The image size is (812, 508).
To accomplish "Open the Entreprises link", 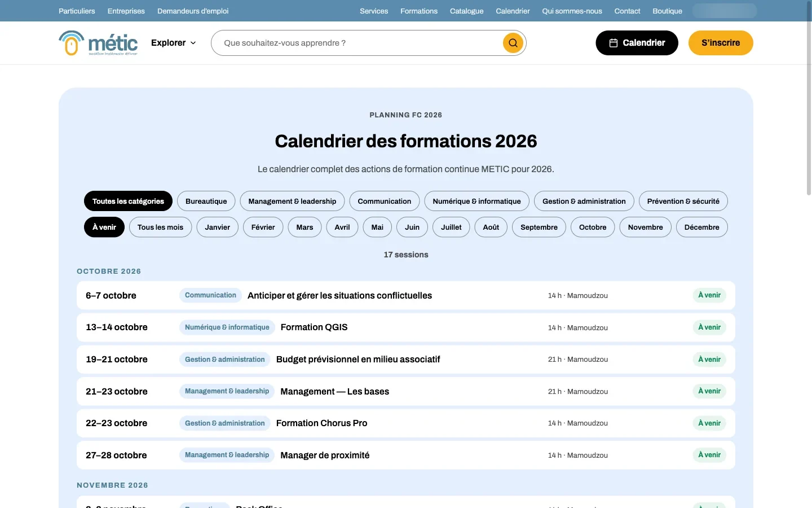I will click(126, 11).
